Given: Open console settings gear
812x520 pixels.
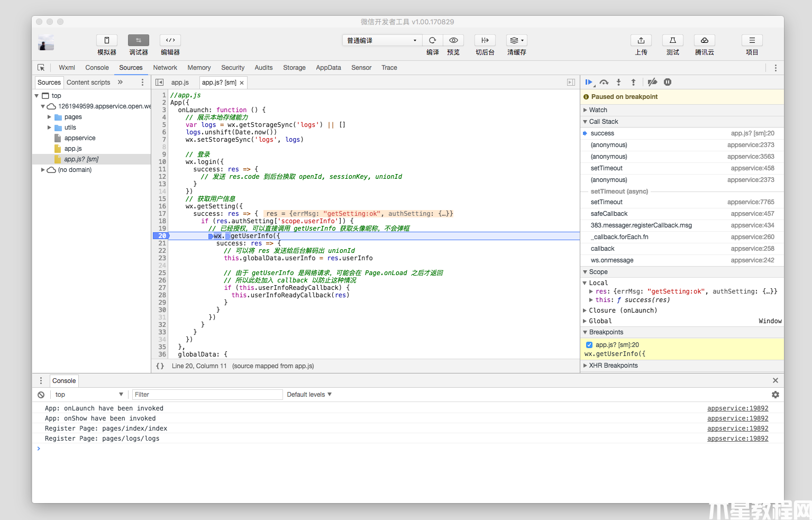Looking at the screenshot, I should 775,395.
